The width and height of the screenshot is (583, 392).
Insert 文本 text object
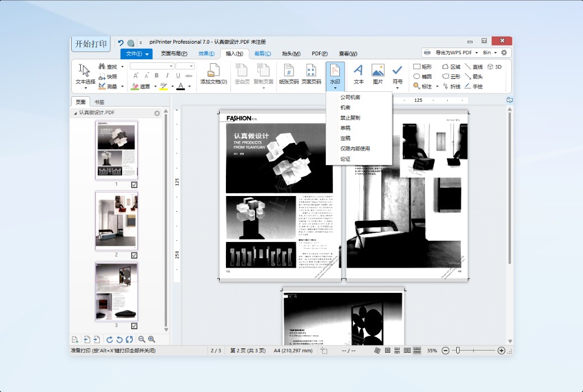point(358,74)
